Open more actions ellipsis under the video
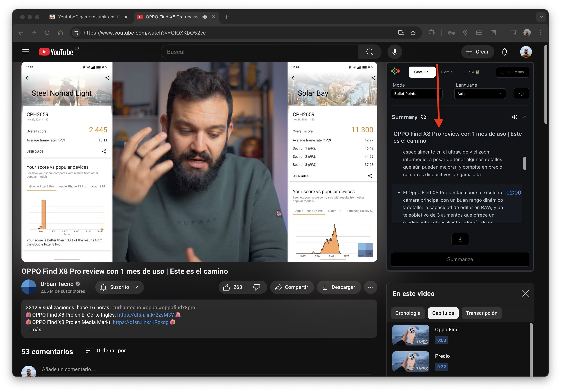The image size is (561, 392). pyautogui.click(x=371, y=287)
